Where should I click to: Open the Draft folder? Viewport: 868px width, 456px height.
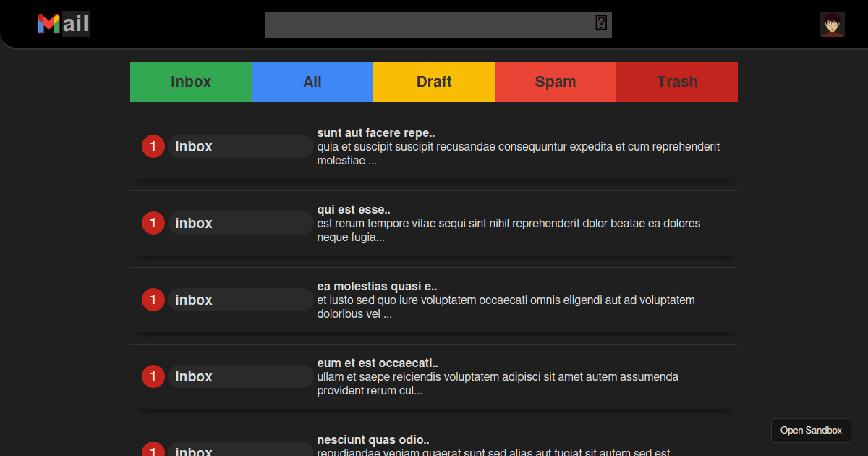[433, 82]
